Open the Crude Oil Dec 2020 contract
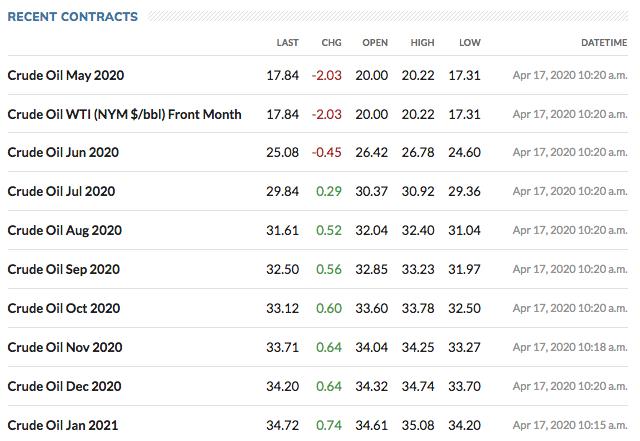 pos(64,386)
